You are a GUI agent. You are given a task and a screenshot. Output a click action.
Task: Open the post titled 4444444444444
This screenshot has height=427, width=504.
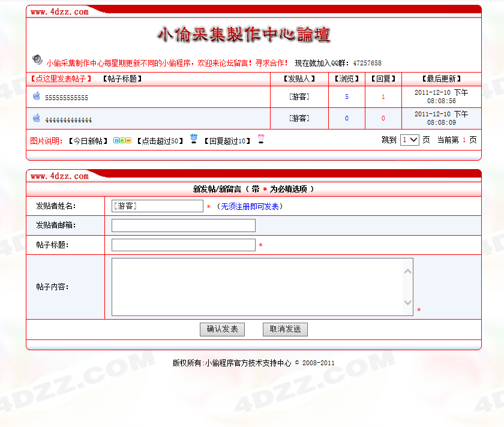click(68, 120)
